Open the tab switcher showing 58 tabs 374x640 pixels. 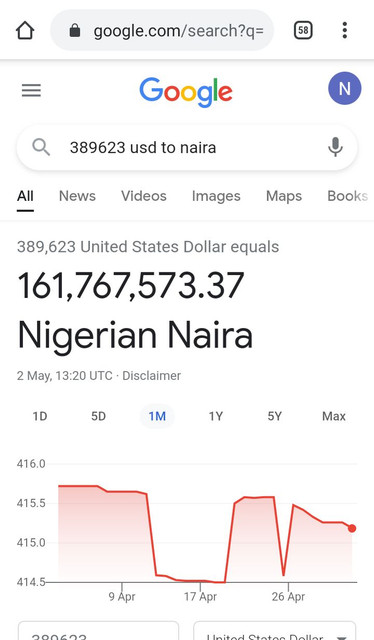(303, 30)
